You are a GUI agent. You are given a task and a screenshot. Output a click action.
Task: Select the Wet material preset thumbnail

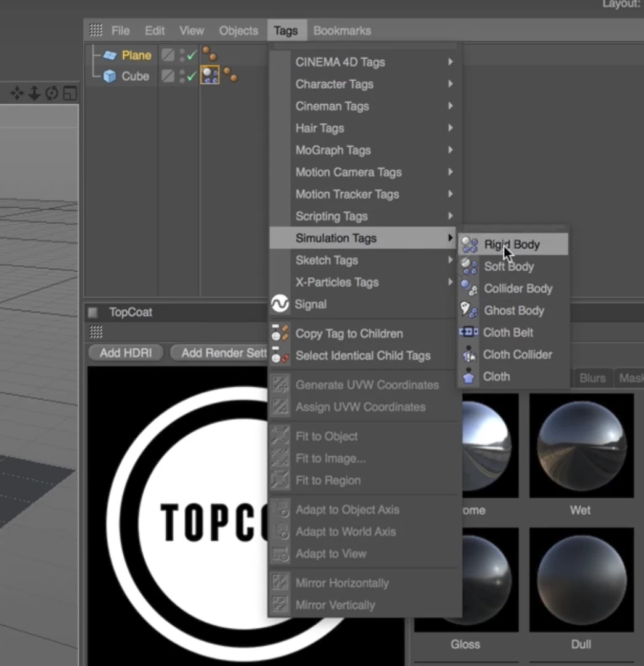[582, 446]
